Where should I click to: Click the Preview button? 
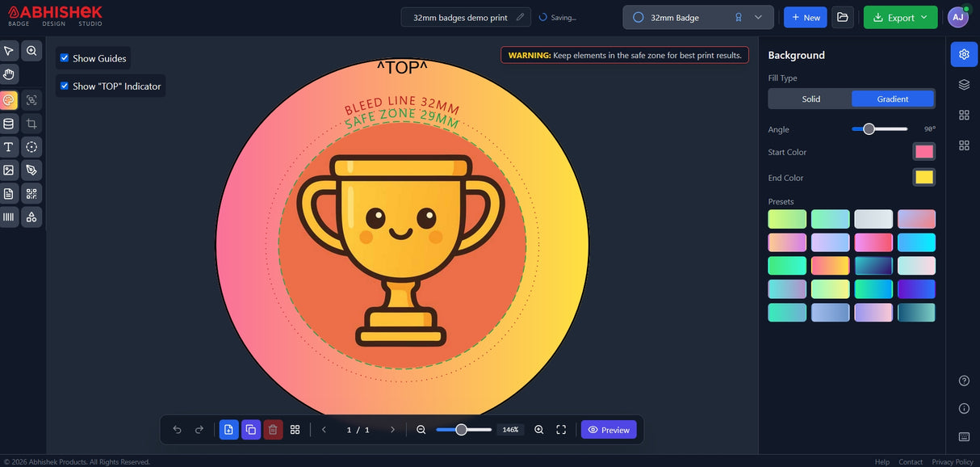[609, 429]
